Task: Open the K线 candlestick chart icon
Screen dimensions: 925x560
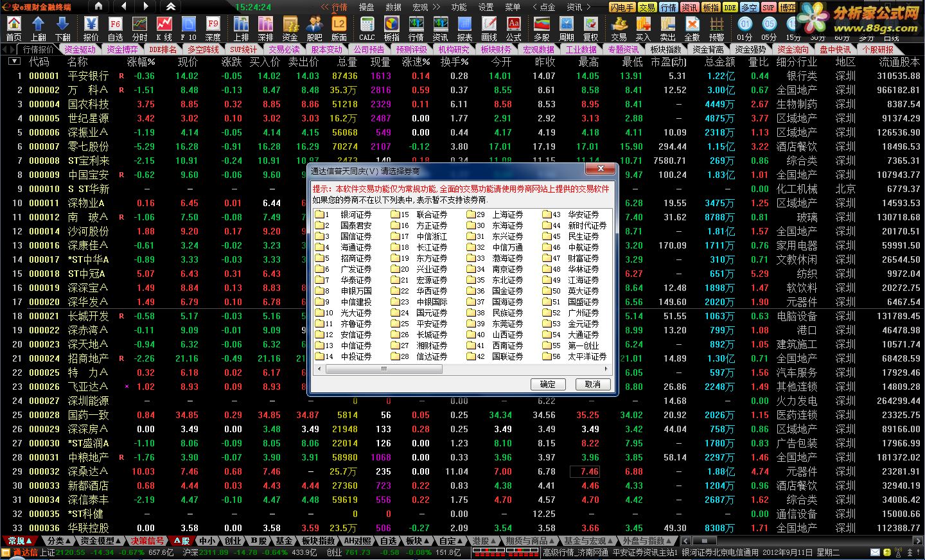Action: 164,29
